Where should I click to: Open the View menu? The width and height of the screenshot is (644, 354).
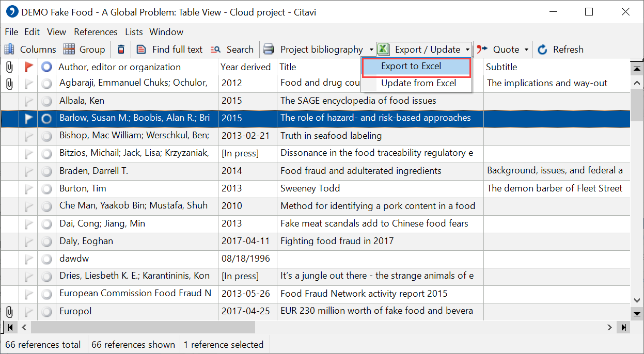(x=56, y=32)
